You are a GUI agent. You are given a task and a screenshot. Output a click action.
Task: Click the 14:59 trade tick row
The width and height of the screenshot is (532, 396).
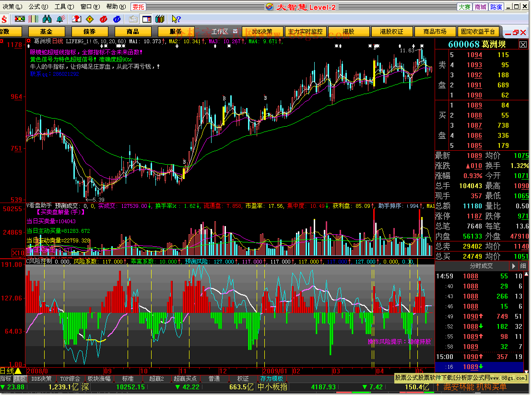coord(479,276)
